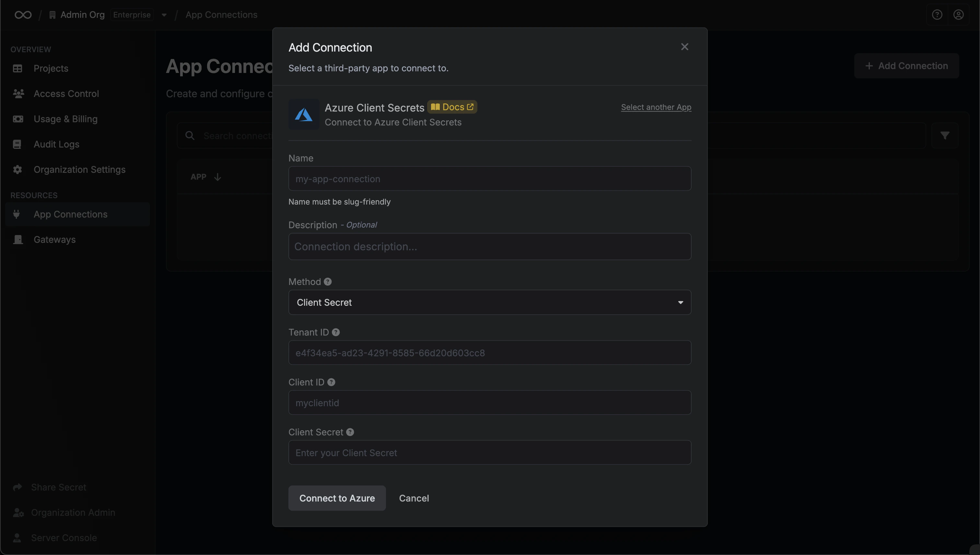Focus the Description input field
Image resolution: width=980 pixels, height=555 pixels.
click(490, 247)
